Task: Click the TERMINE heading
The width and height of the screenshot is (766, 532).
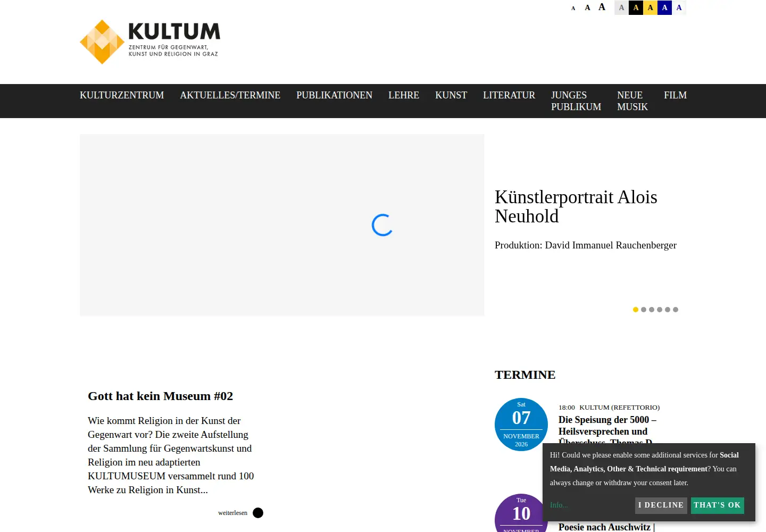Action: point(525,375)
